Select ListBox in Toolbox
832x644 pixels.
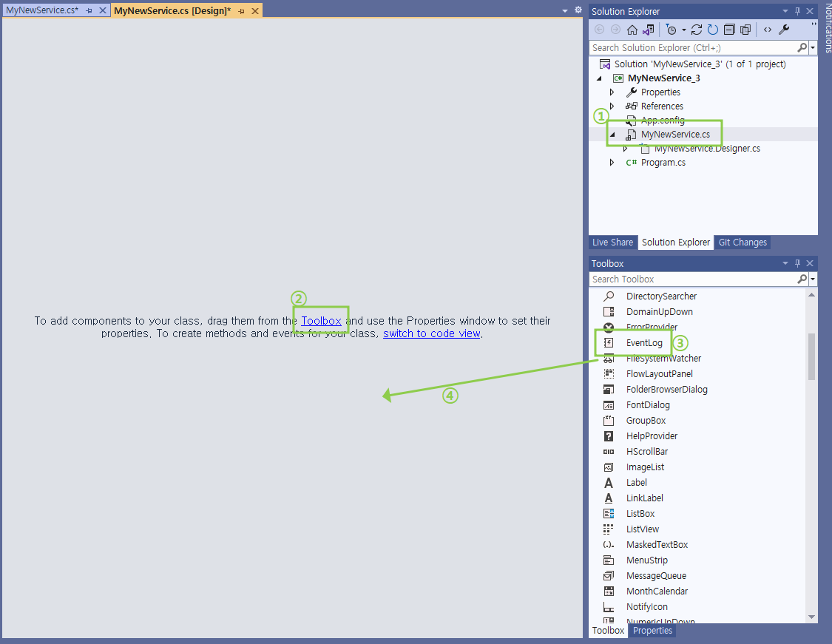pyautogui.click(x=640, y=514)
